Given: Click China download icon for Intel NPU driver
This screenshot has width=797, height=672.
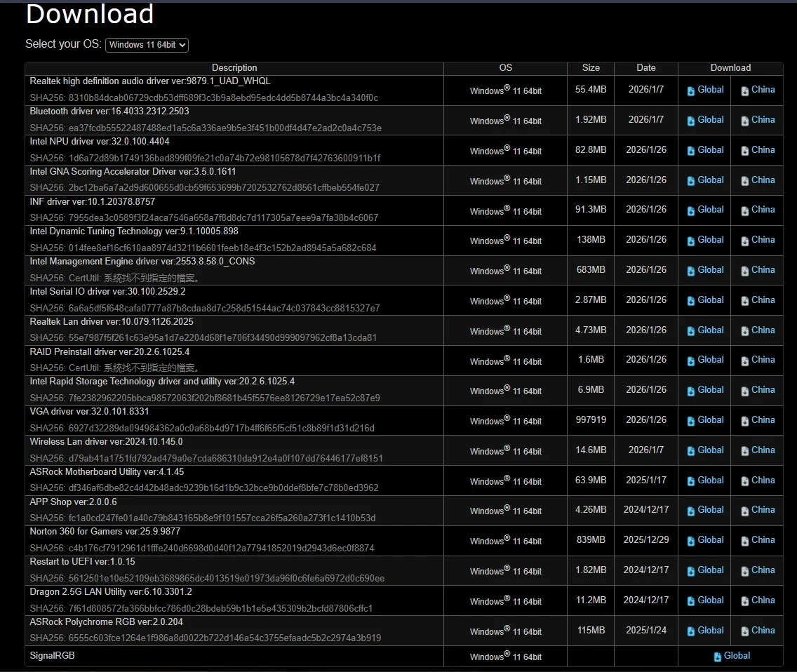Looking at the screenshot, I should pyautogui.click(x=744, y=151).
